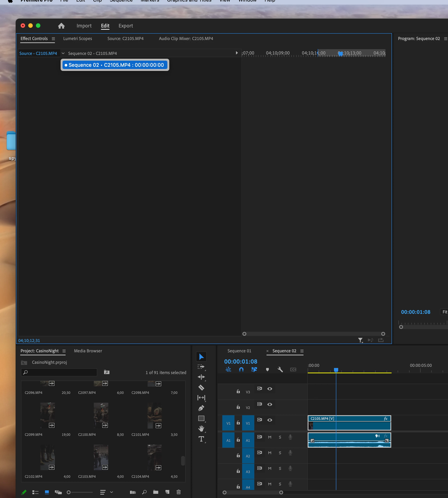Click the New Bin folder icon
448x498 pixels.
click(x=156, y=492)
